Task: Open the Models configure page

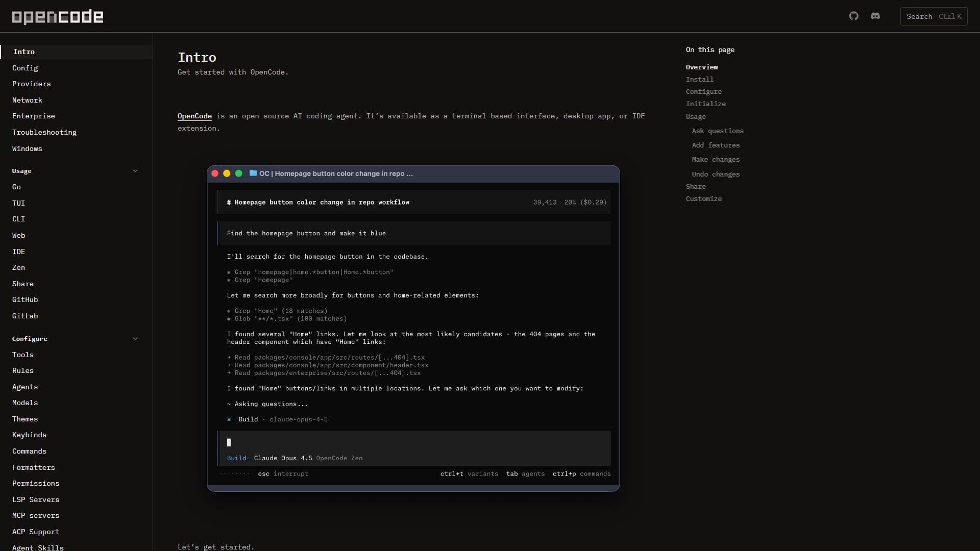Action: pyautogui.click(x=25, y=403)
